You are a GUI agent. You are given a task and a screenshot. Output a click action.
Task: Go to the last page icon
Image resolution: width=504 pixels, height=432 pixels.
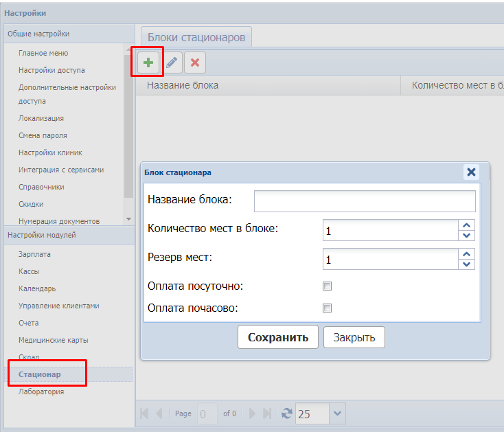(x=268, y=413)
